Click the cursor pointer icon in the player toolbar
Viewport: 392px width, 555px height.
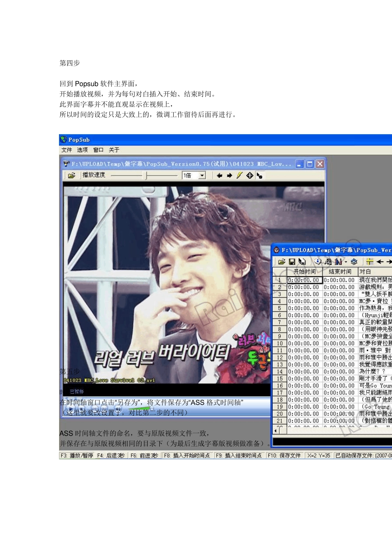pos(260,176)
